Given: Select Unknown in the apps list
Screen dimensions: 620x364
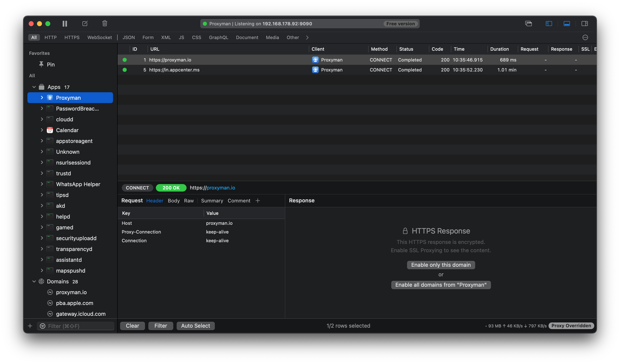Looking at the screenshot, I should click(70, 152).
